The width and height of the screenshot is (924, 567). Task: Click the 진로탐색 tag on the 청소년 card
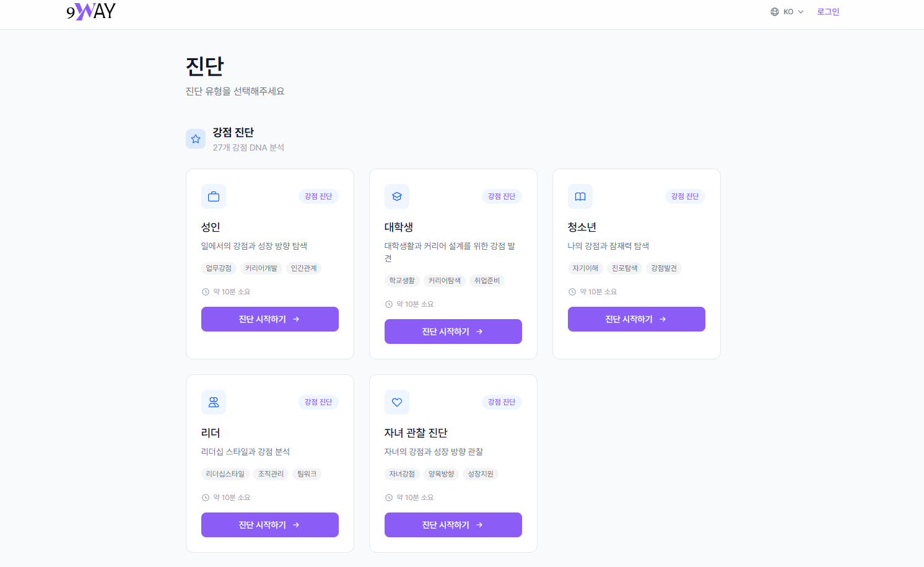(x=625, y=268)
